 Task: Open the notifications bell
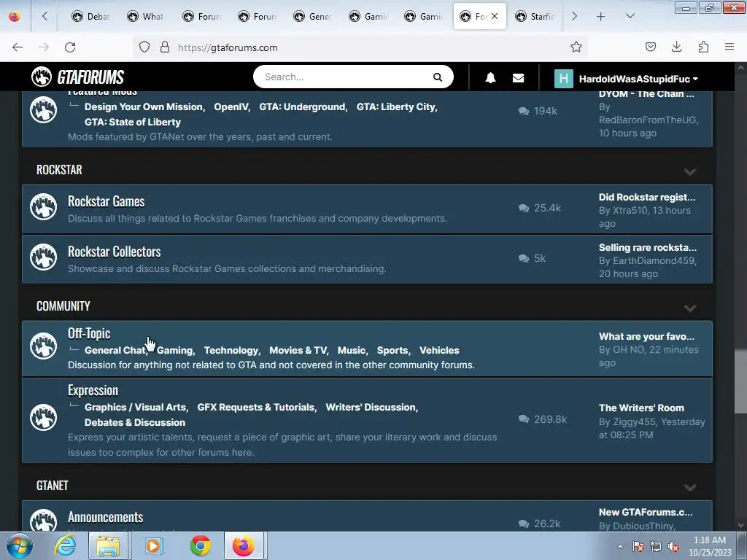point(490,78)
